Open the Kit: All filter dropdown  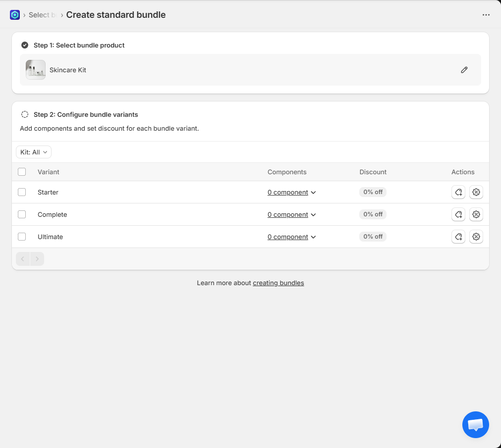point(34,152)
